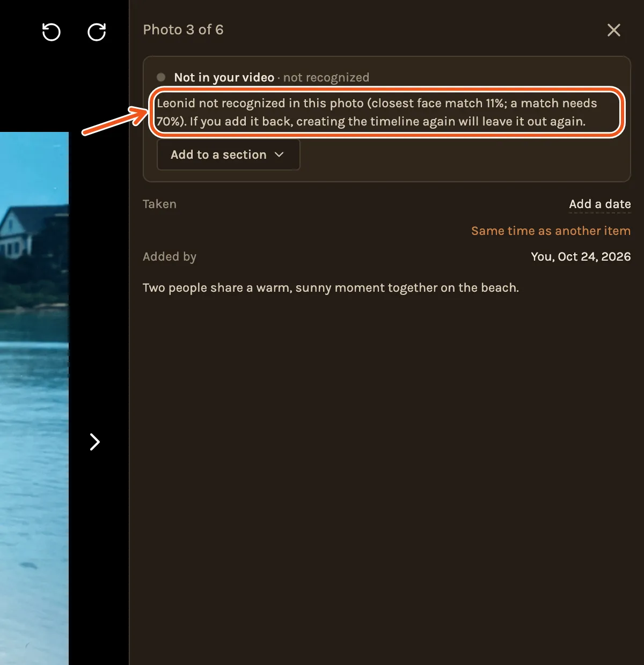The image size is (644, 665).
Task: Click the Photo 3 of 6 heading
Action: coord(183,30)
